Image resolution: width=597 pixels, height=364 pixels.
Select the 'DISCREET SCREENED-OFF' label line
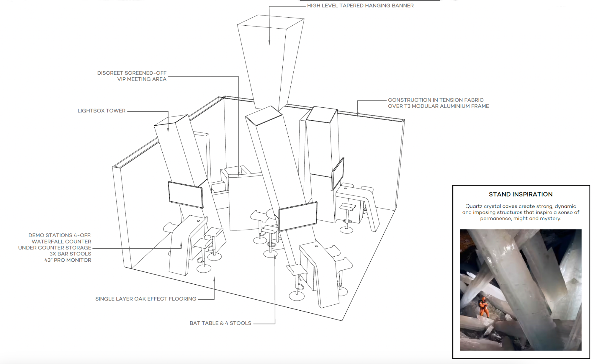pyautogui.click(x=132, y=73)
